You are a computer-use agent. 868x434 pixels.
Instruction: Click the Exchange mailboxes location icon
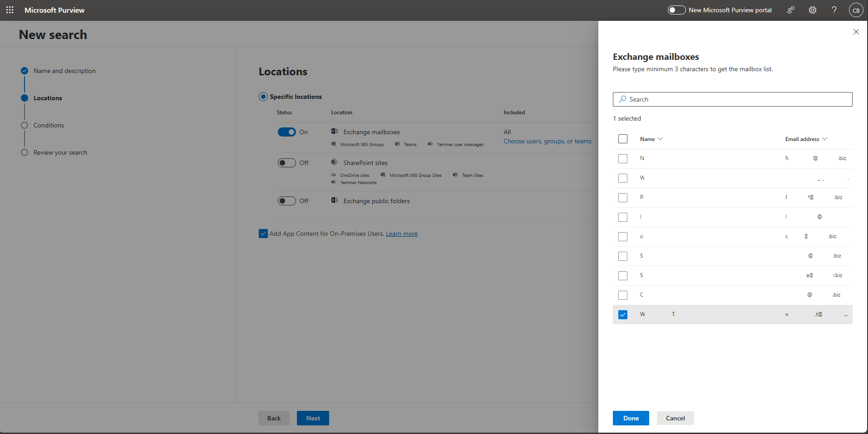tap(335, 132)
